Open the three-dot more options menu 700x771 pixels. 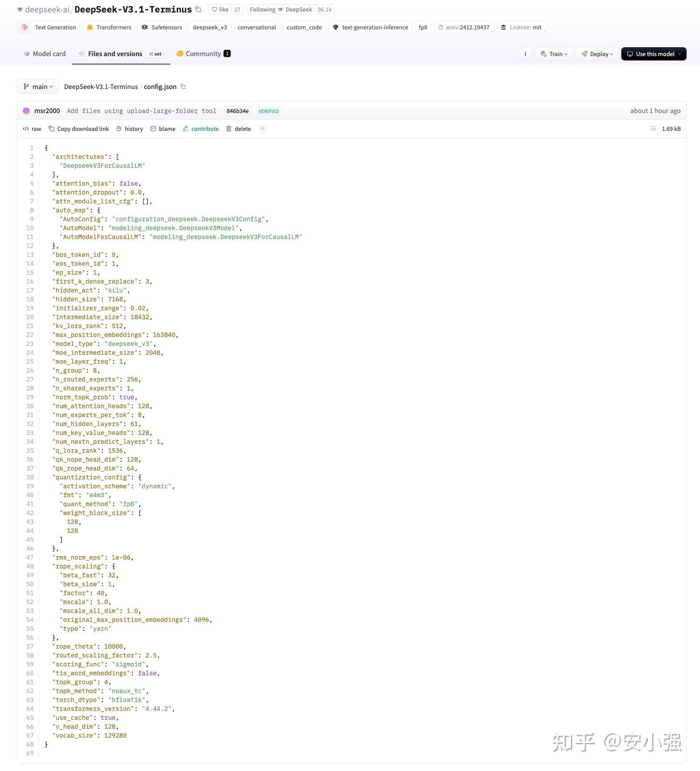[525, 54]
